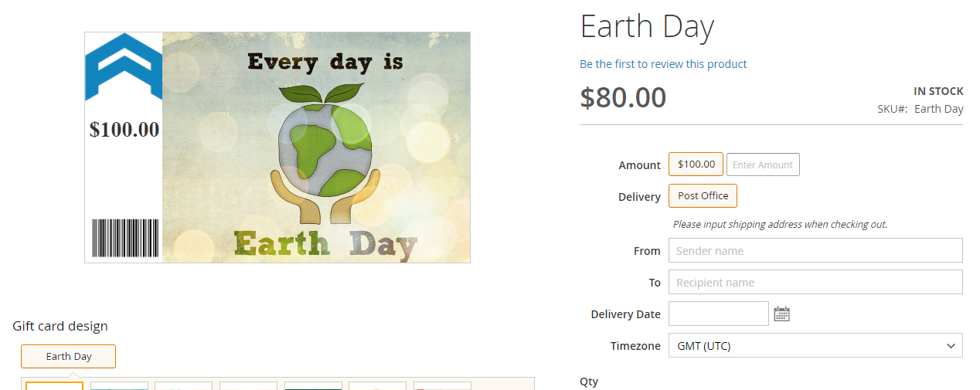Select the Earth Day design tab
The width and height of the screenshot is (980, 390).
coord(69,357)
